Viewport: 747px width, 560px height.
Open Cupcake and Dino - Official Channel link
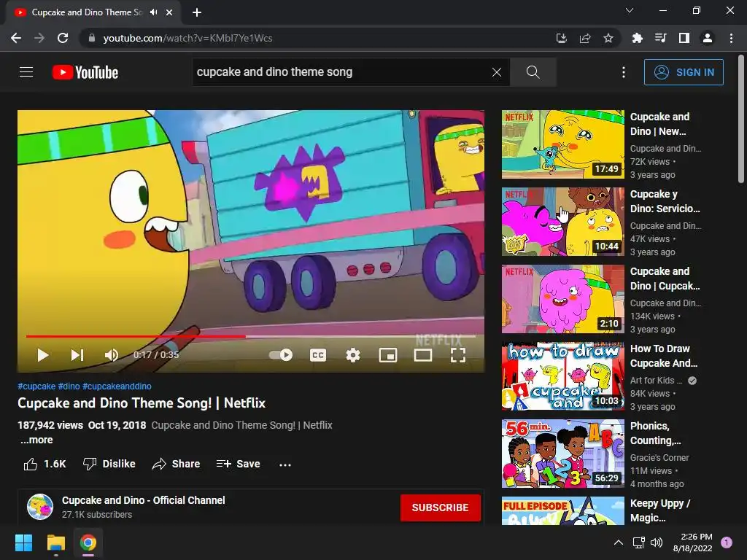(x=144, y=500)
